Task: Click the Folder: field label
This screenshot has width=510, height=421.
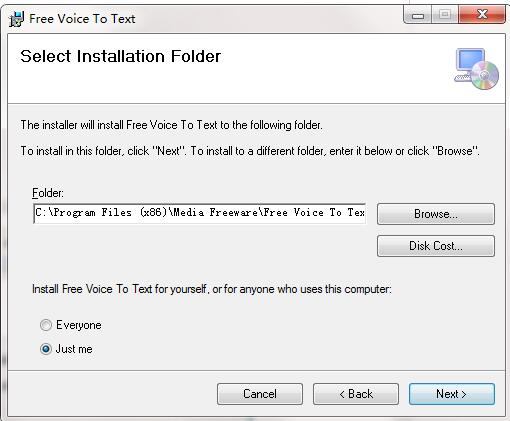Action: click(x=48, y=193)
